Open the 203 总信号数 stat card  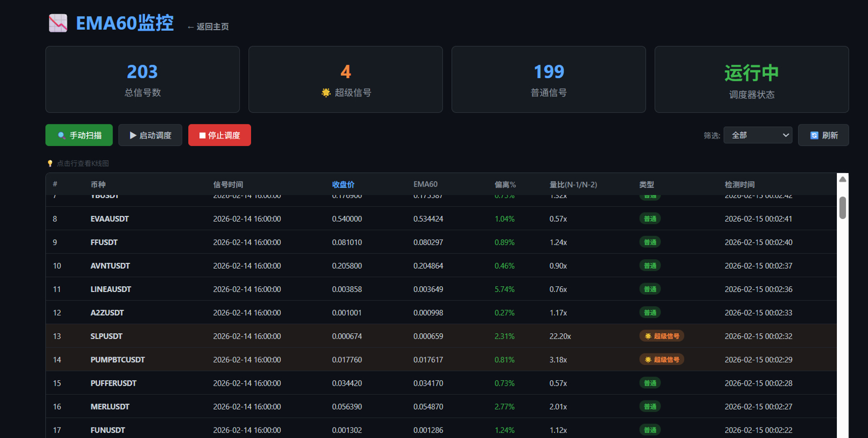pos(142,79)
